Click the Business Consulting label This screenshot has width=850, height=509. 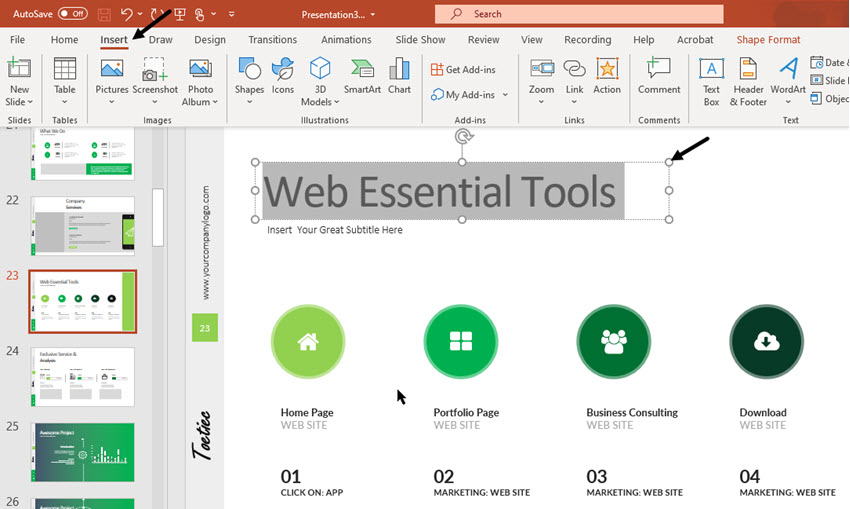coord(632,413)
